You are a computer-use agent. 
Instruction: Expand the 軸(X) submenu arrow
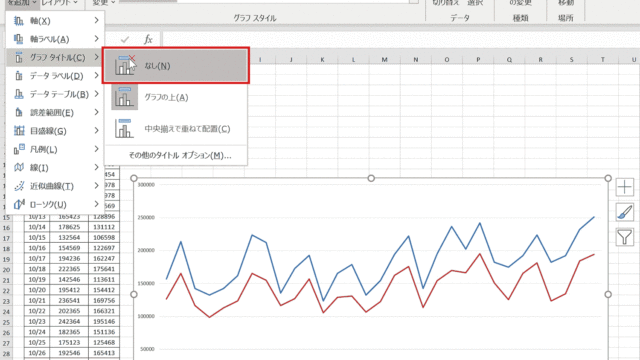(x=96, y=20)
